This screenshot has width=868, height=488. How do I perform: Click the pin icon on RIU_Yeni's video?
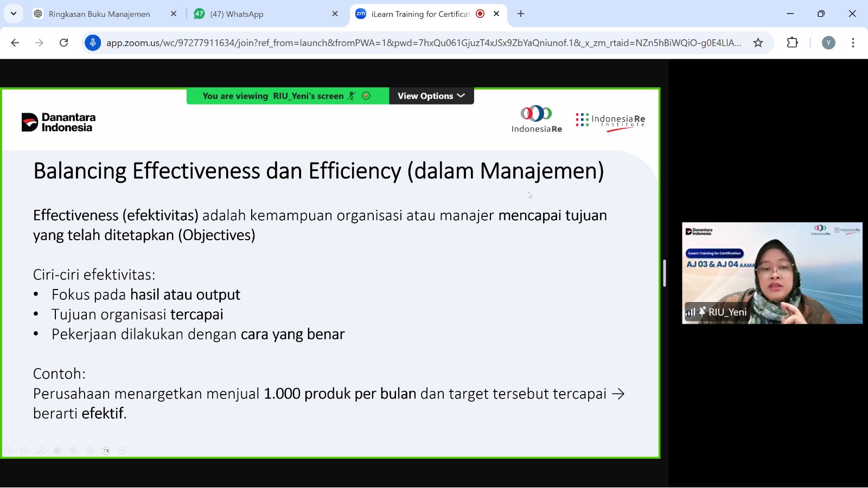click(702, 312)
